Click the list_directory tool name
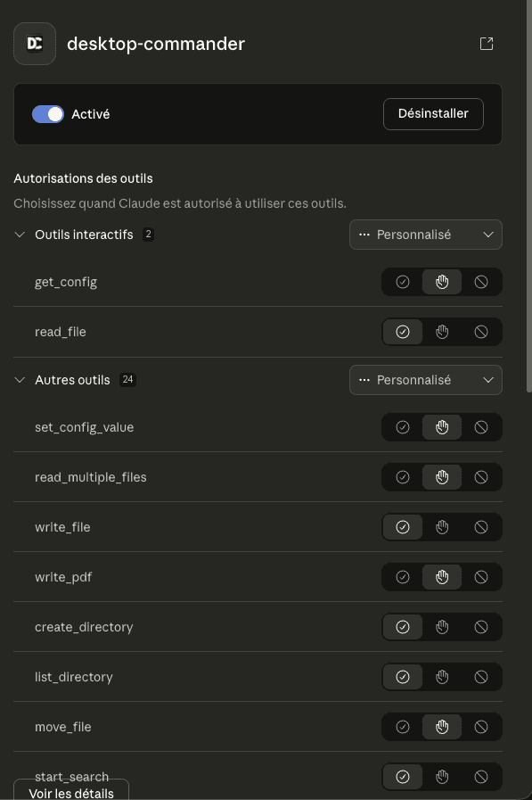 pyautogui.click(x=73, y=677)
